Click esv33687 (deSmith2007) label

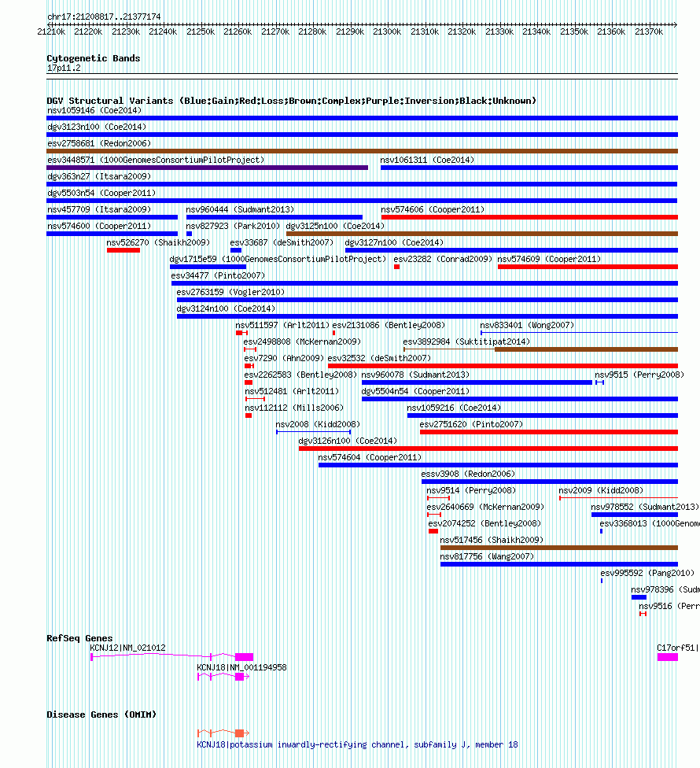(x=282, y=242)
